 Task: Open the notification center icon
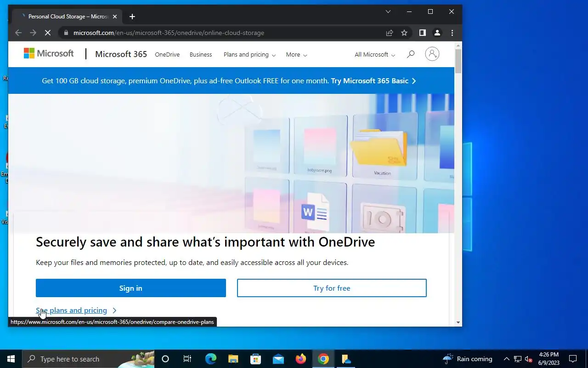coord(573,359)
